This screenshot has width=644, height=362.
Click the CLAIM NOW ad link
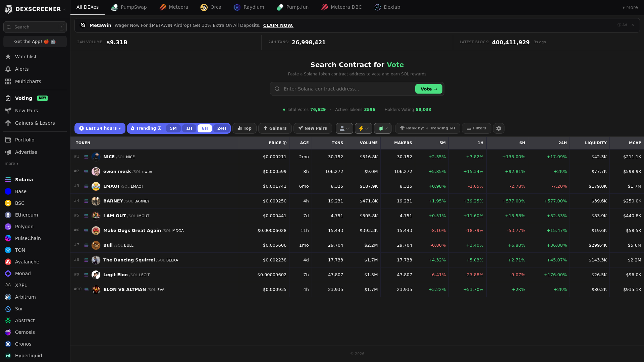tap(278, 25)
